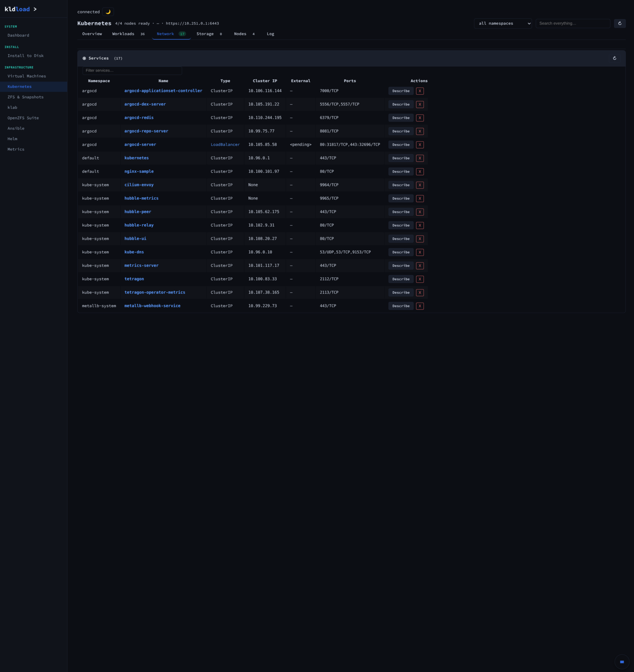Open the tetragon service link
The height and width of the screenshot is (672, 634).
[134, 279]
